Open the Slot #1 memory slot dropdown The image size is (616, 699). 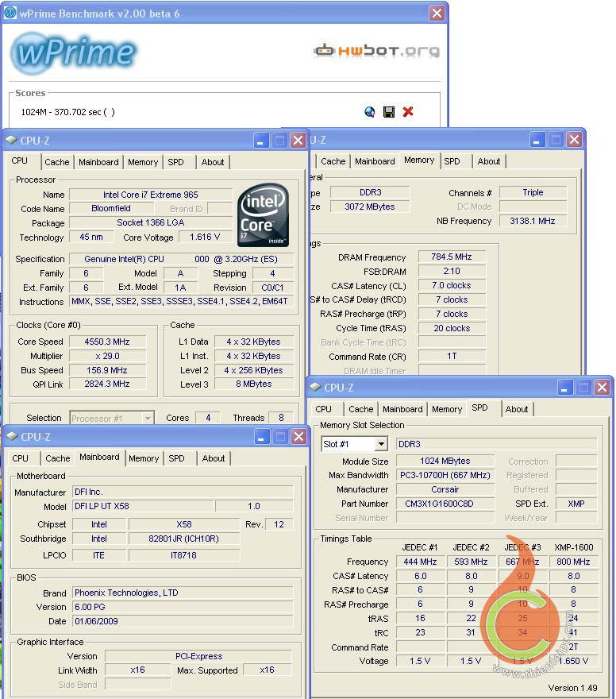(x=381, y=444)
